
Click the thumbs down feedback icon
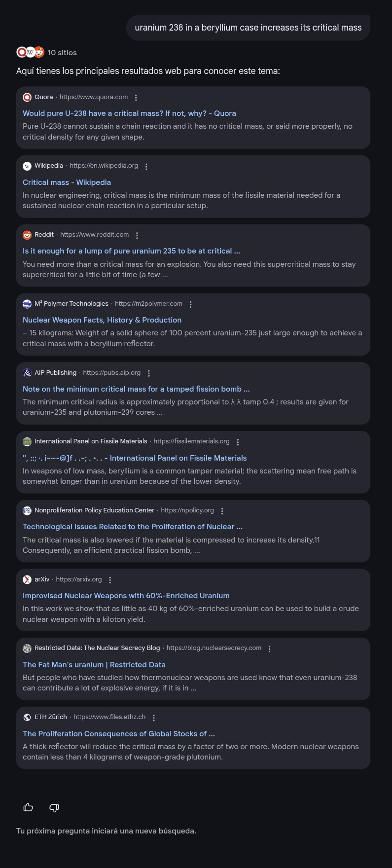click(54, 807)
